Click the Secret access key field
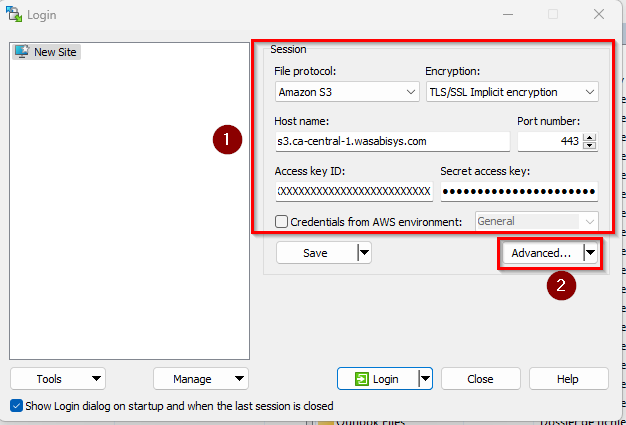 (519, 192)
